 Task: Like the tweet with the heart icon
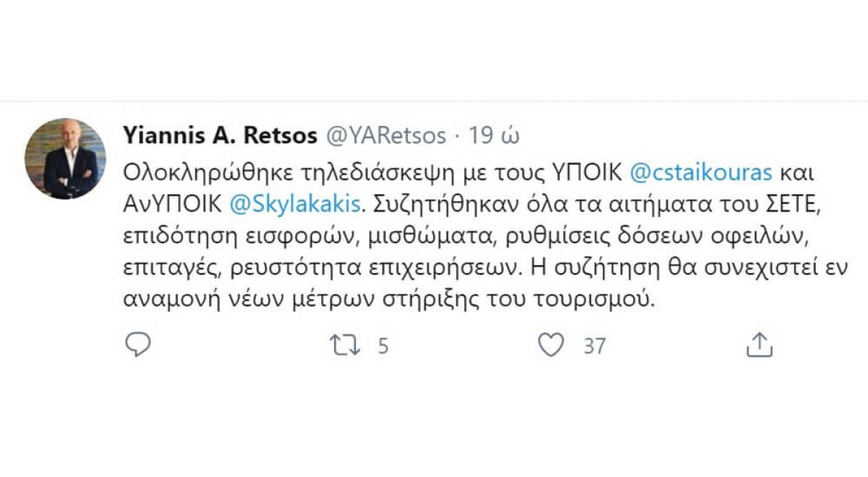[x=552, y=345]
